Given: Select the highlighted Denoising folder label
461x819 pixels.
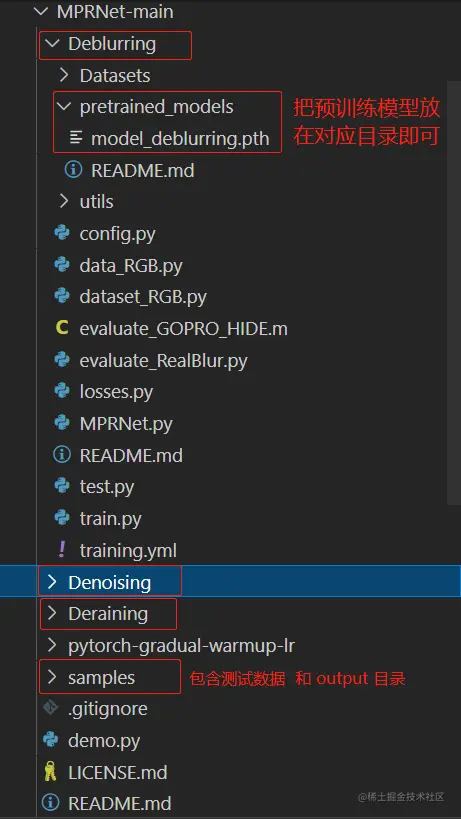Looking at the screenshot, I should [110, 583].
